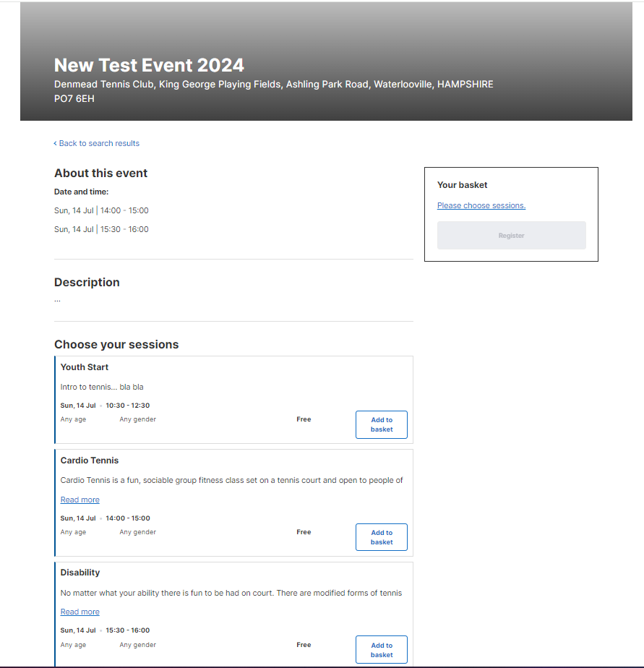
Task: Click the Back to search results link
Action: (97, 144)
